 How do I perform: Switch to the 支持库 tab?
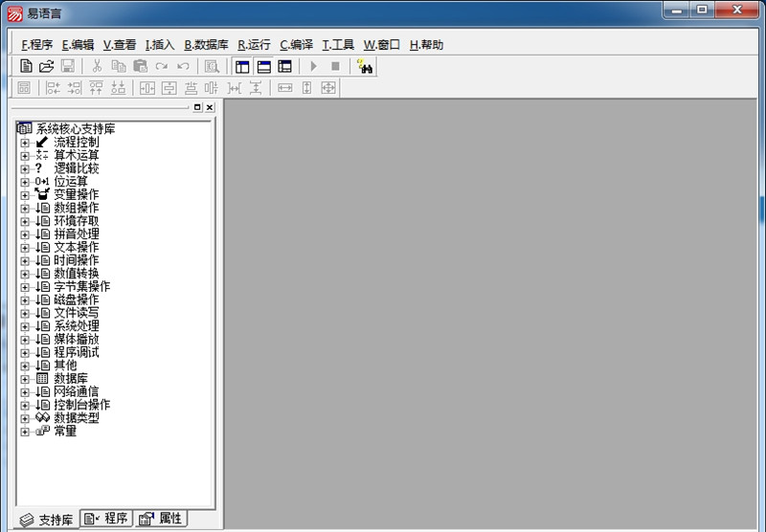(x=46, y=520)
